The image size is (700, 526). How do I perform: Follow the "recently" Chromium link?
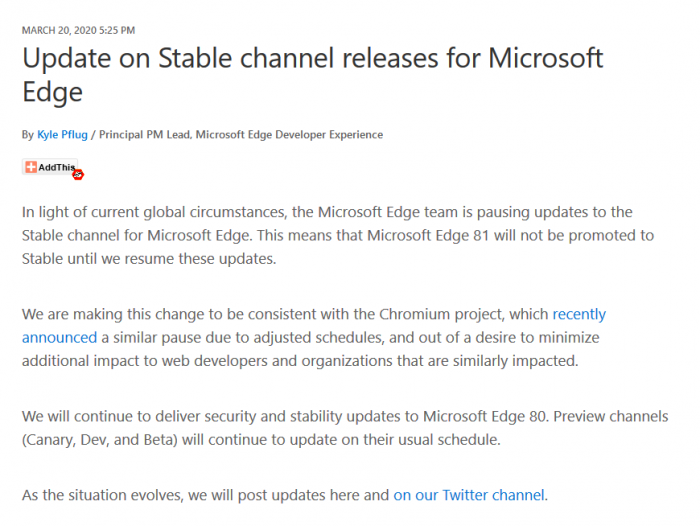pos(579,314)
